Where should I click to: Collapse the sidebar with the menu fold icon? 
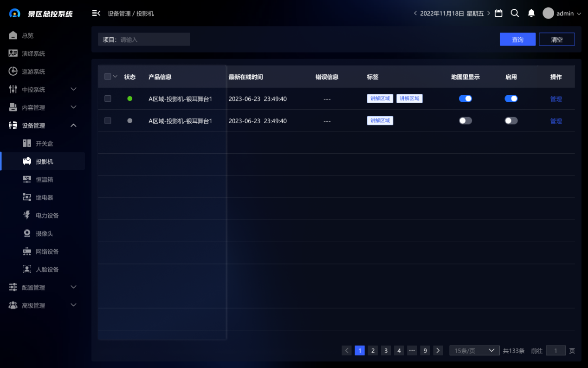point(96,13)
